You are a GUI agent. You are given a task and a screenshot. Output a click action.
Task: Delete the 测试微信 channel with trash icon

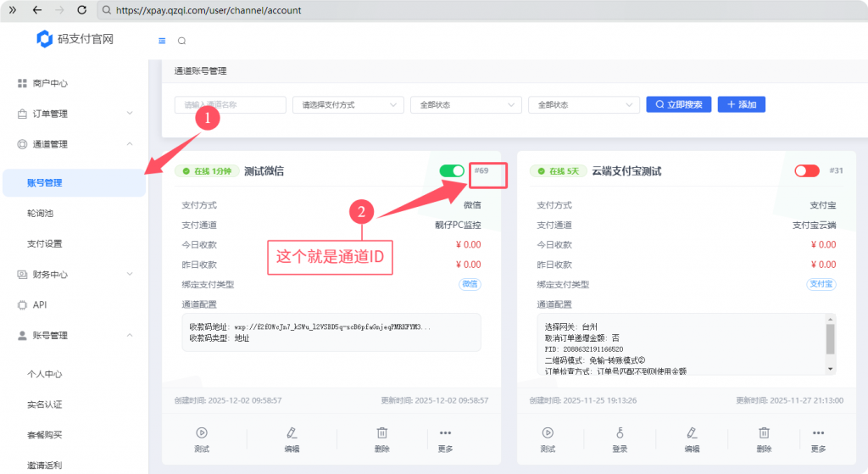pyautogui.click(x=382, y=440)
